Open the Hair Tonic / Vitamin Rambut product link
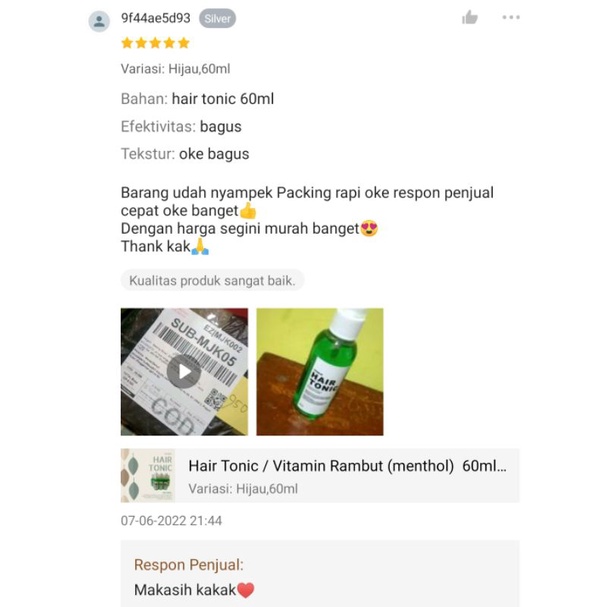The height and width of the screenshot is (607, 607). [347, 466]
